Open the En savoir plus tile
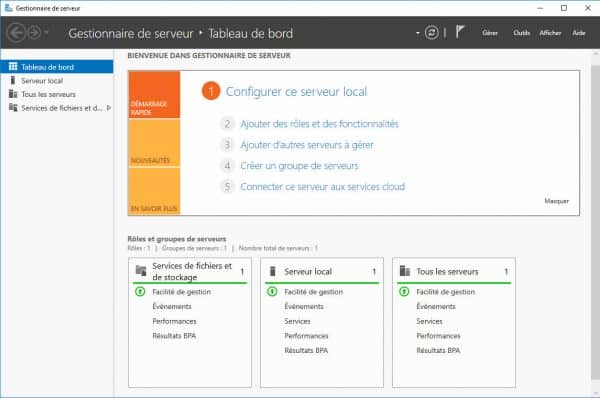This screenshot has width=600, height=398. (154, 191)
